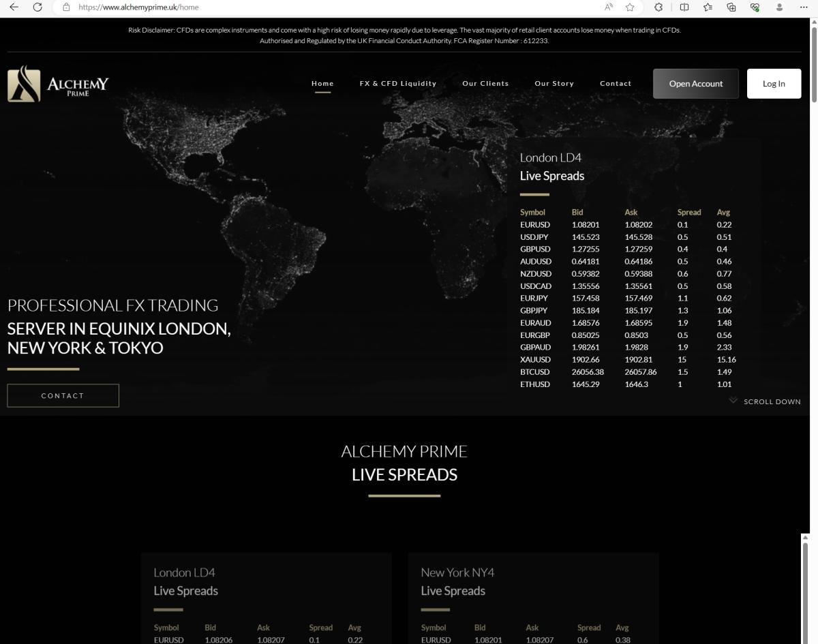Toggle the split screen icon
This screenshot has height=644, width=818.
[684, 7]
